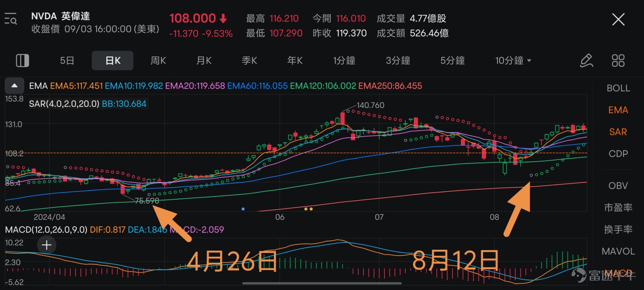Enable the CDP indicator
644x290 pixels.
[618, 153]
